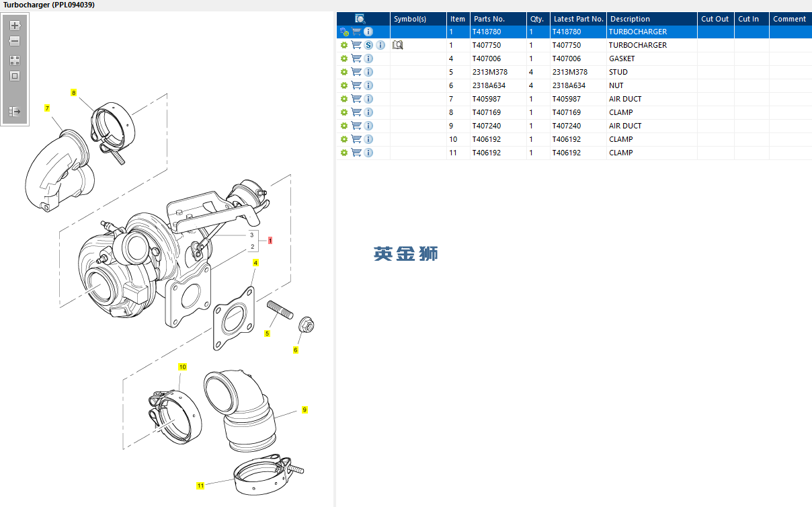Click the Description column header
The width and height of the screenshot is (812, 507).
[x=629, y=19]
